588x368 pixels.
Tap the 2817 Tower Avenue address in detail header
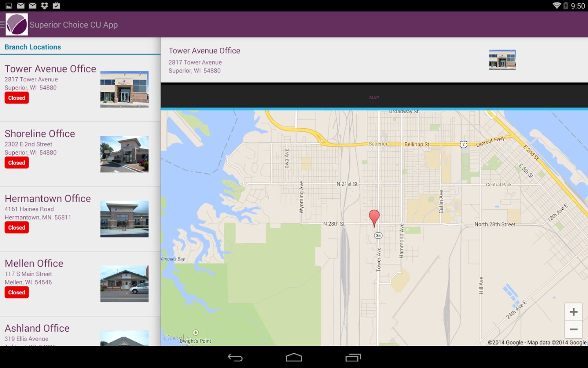(195, 62)
